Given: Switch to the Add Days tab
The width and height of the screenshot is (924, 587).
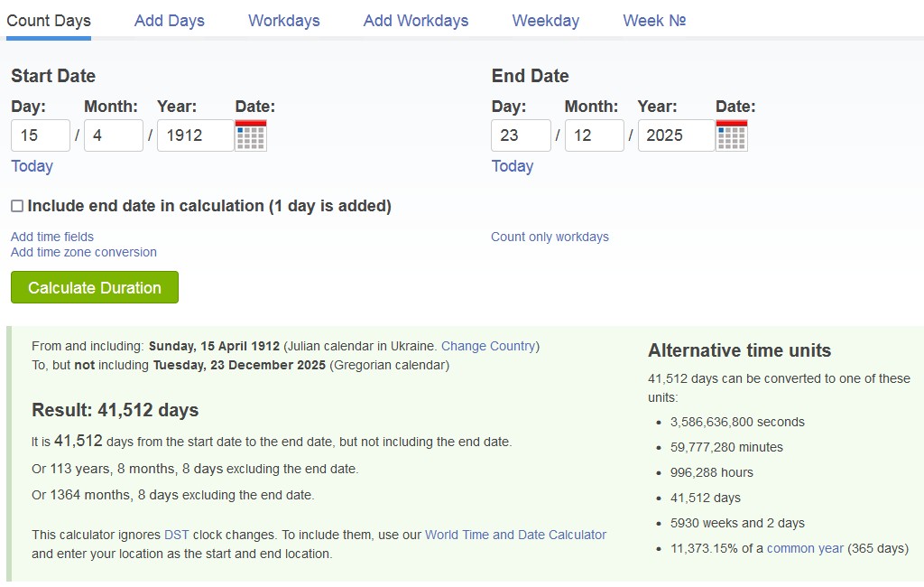Looking at the screenshot, I should pyautogui.click(x=170, y=21).
